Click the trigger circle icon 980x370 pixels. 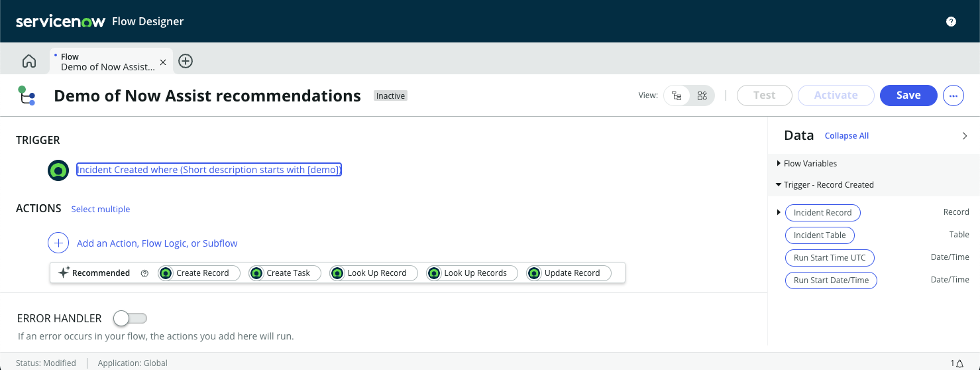58,170
